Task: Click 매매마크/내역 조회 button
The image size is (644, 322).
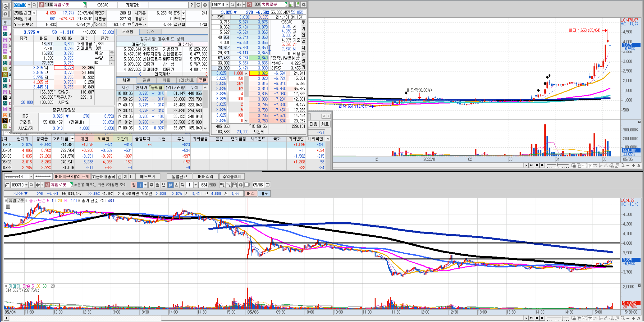Action: tap(72, 177)
